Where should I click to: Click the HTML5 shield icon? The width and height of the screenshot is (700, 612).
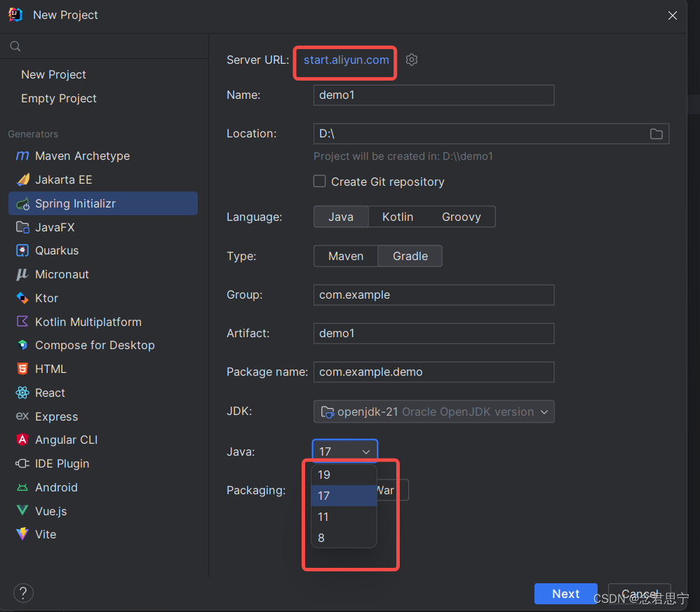(x=22, y=369)
